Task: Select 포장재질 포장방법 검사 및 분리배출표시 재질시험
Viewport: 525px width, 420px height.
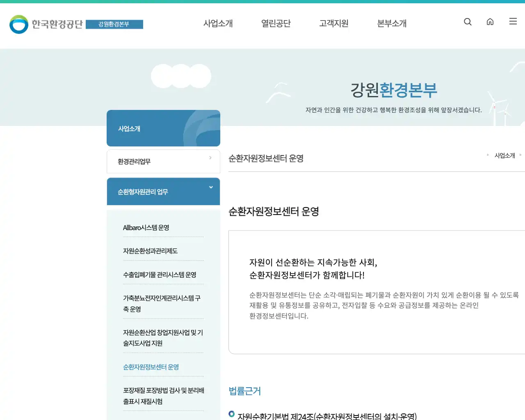Action: click(162, 396)
